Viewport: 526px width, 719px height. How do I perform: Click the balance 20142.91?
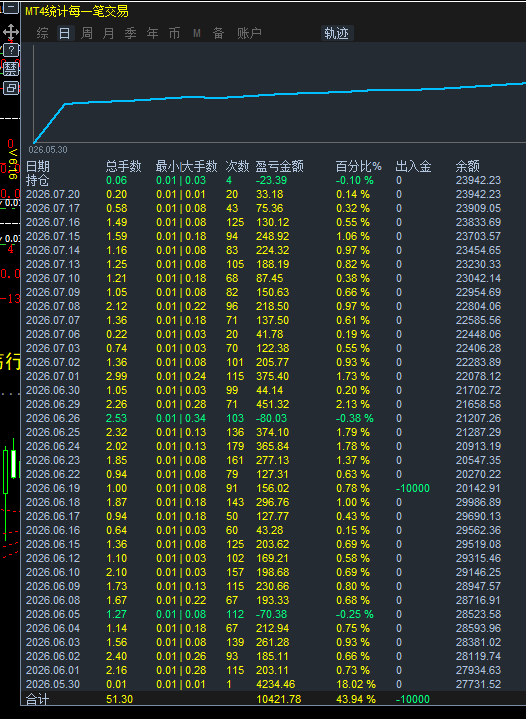click(x=478, y=488)
